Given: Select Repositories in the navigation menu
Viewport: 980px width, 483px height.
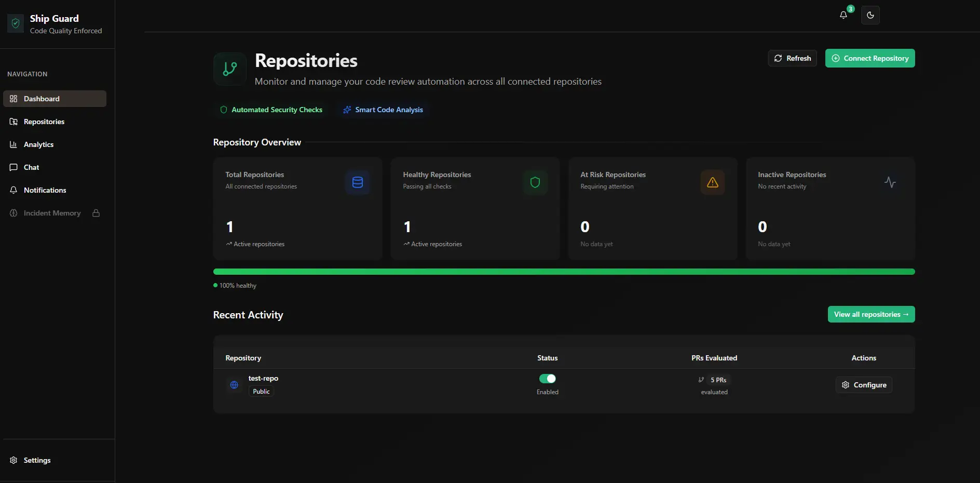Looking at the screenshot, I should (44, 122).
